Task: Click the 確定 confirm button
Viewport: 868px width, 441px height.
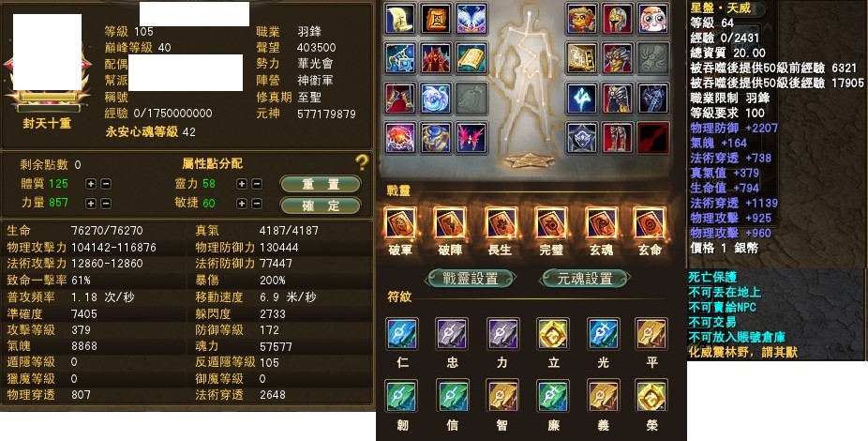Action: point(321,205)
